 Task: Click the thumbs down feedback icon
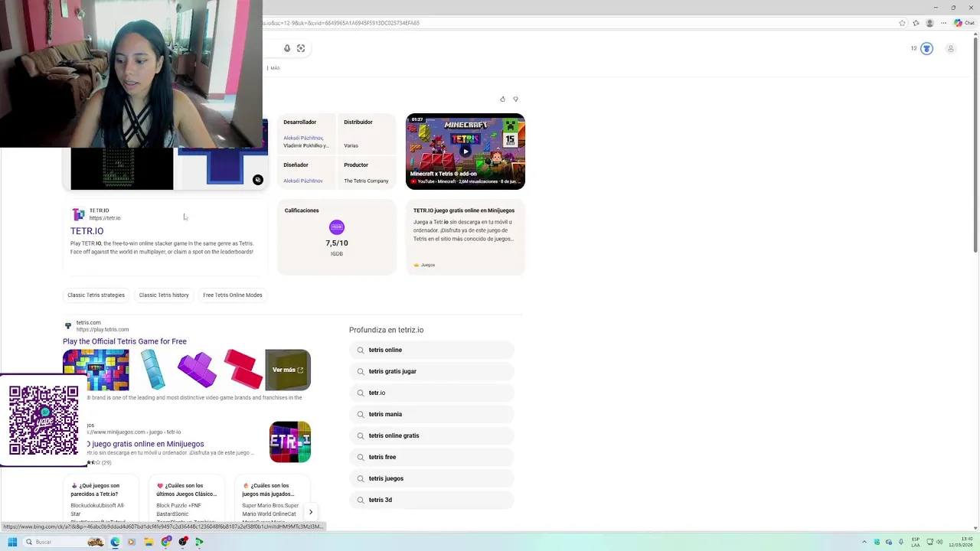(x=515, y=99)
